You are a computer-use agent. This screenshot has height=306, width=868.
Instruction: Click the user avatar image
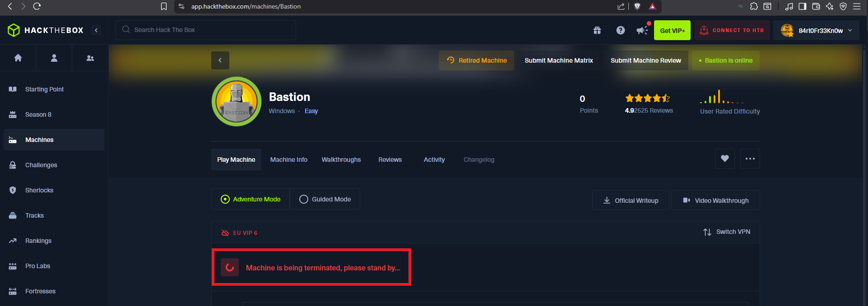point(787,30)
